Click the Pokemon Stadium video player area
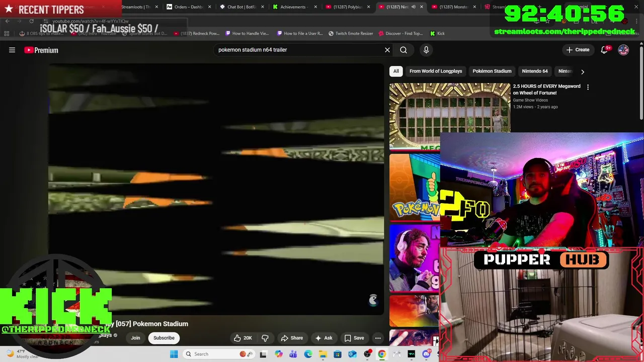This screenshot has height=362, width=644. coord(216,190)
